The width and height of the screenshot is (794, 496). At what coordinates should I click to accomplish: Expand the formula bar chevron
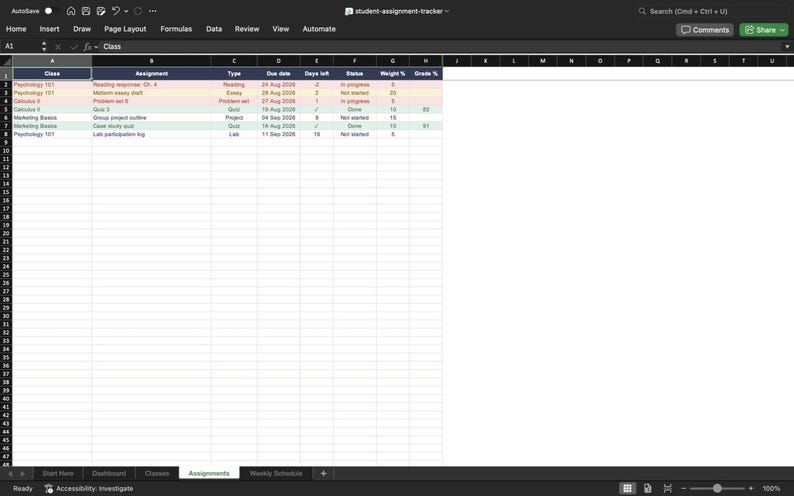click(787, 47)
